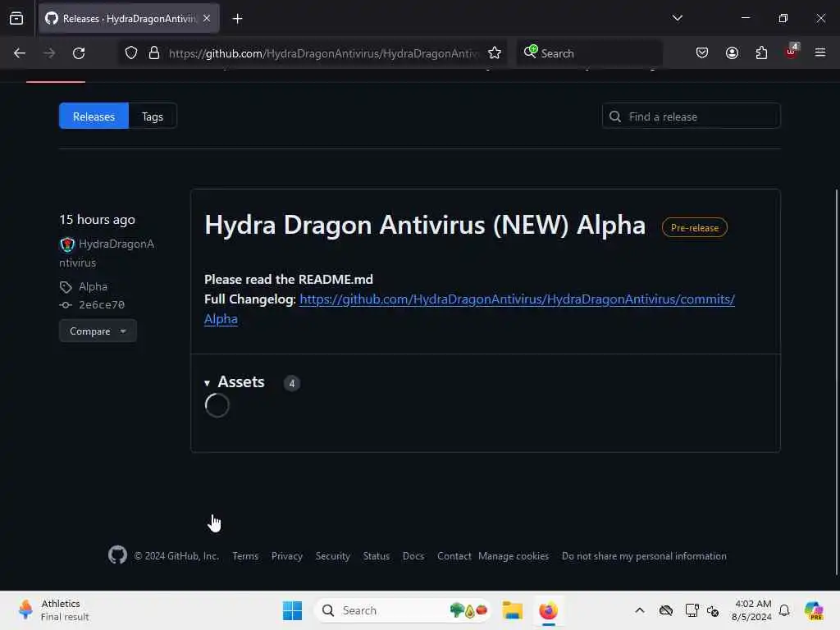Click the display network tray icon
Viewport: 840px width, 630px height.
point(692,610)
